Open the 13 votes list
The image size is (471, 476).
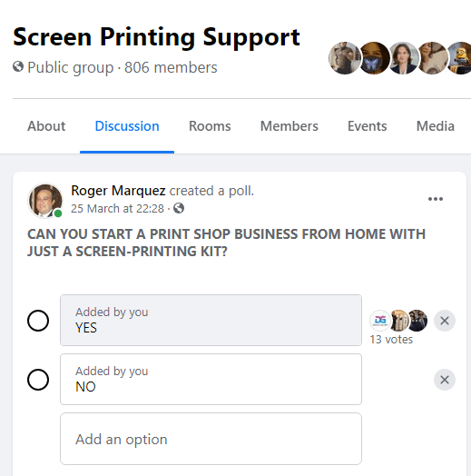tap(391, 340)
